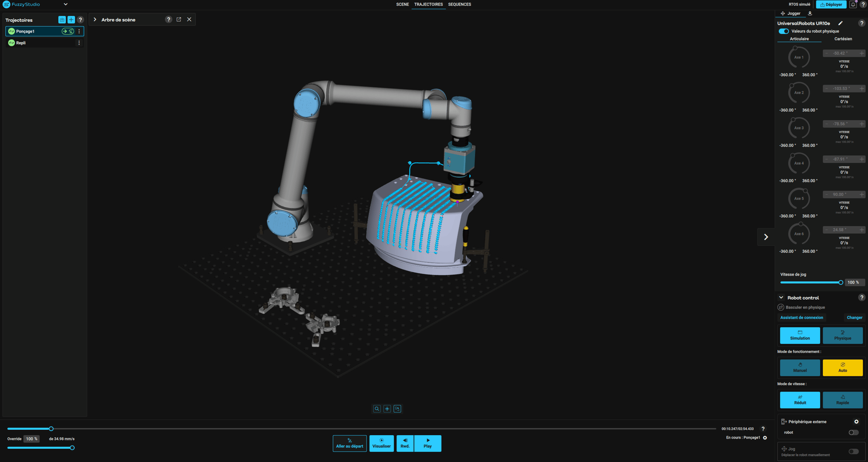Open the notifications bell
Image resolution: width=868 pixels, height=462 pixels.
point(853,4)
